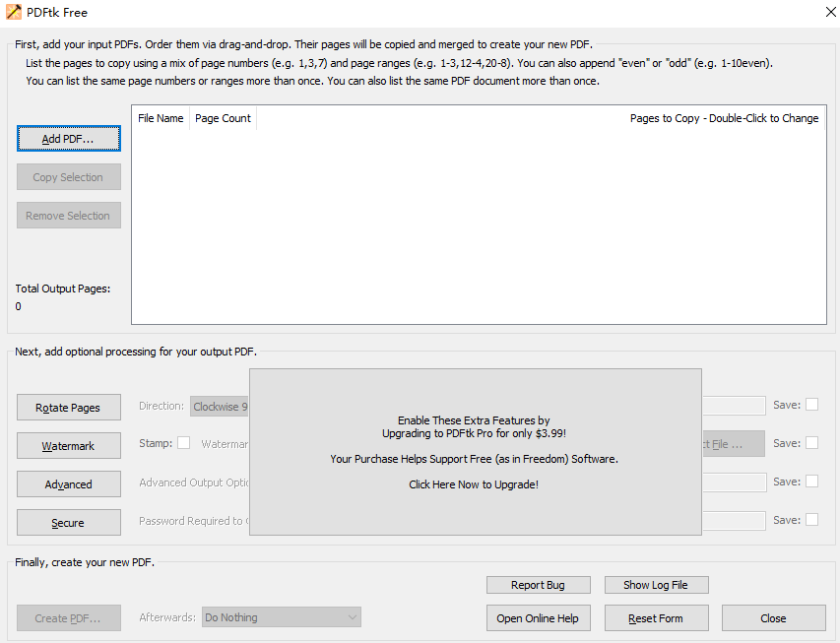This screenshot has height=643, width=840.
Task: Click the 'Click Here Now to Upgrade!' link
Action: [x=474, y=484]
